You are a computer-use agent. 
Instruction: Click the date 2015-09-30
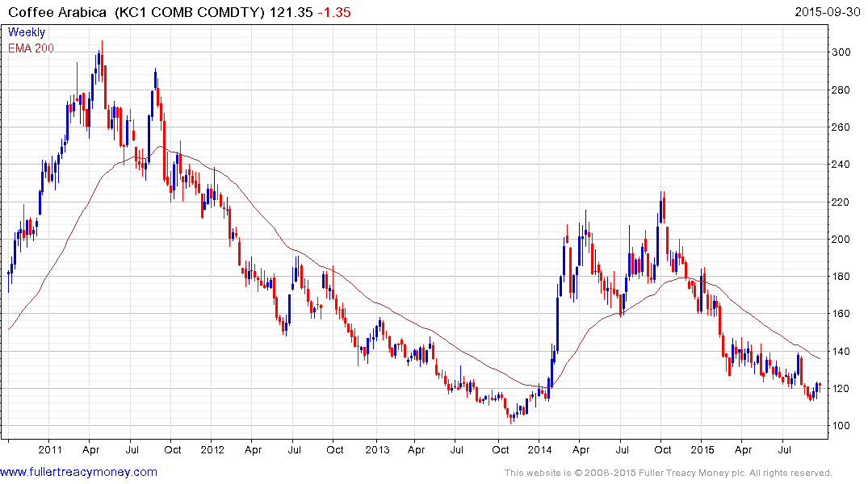(828, 12)
